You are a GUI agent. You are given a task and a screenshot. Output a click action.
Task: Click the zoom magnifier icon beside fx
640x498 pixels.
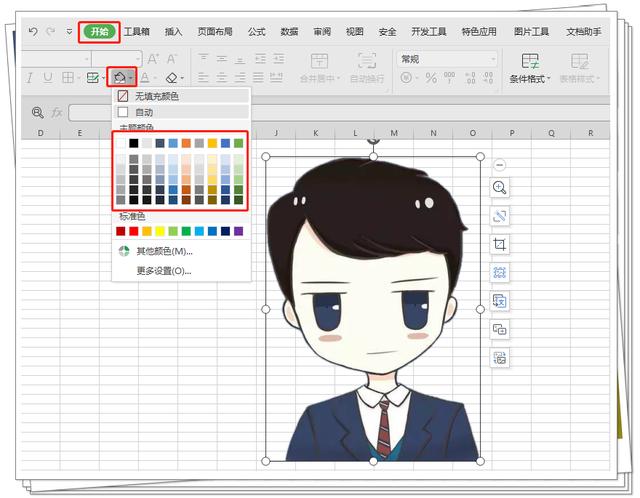[38, 112]
